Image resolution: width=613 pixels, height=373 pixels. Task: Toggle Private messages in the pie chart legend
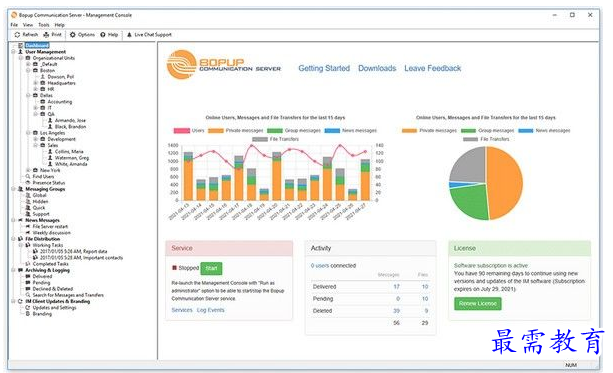[429, 131]
